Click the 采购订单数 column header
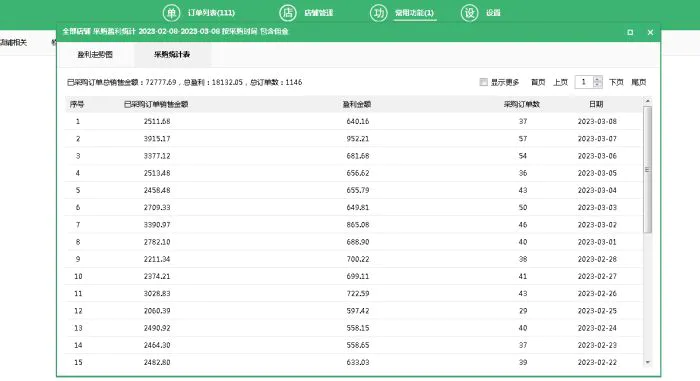The image size is (700, 381). click(x=522, y=104)
